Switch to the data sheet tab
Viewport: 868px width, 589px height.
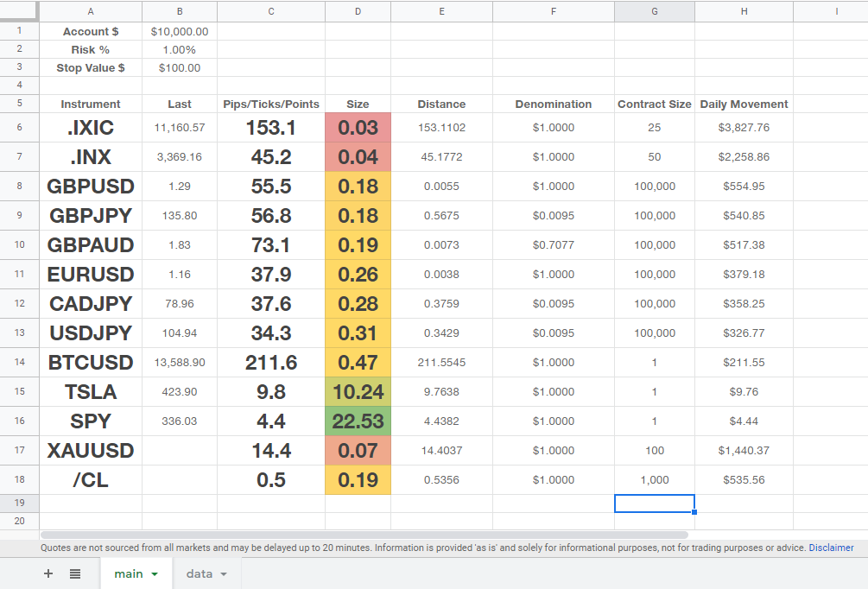200,573
